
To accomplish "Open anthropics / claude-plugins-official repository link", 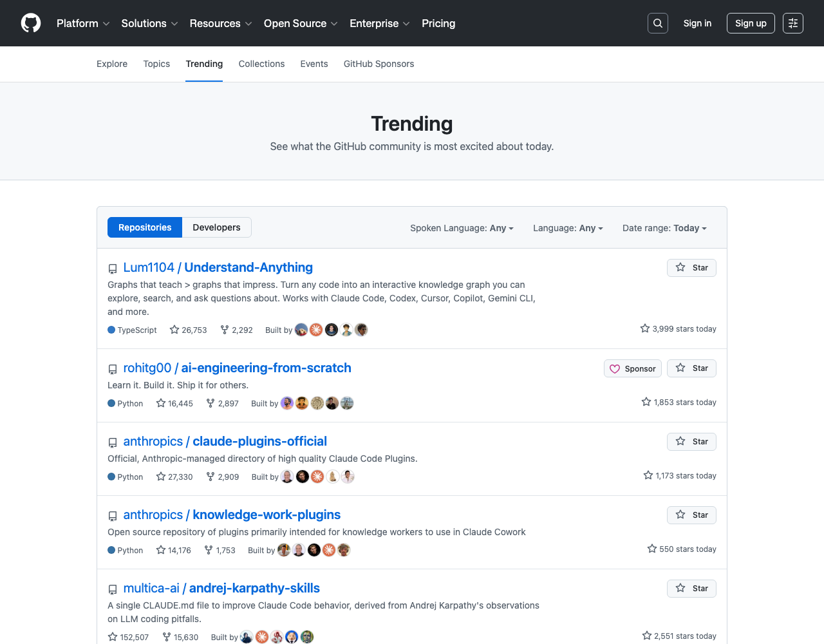I will 225,441.
